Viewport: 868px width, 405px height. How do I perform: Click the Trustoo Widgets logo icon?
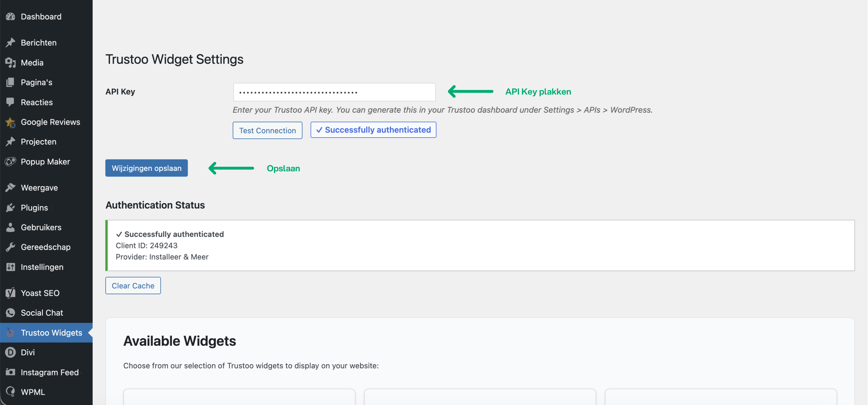10,333
